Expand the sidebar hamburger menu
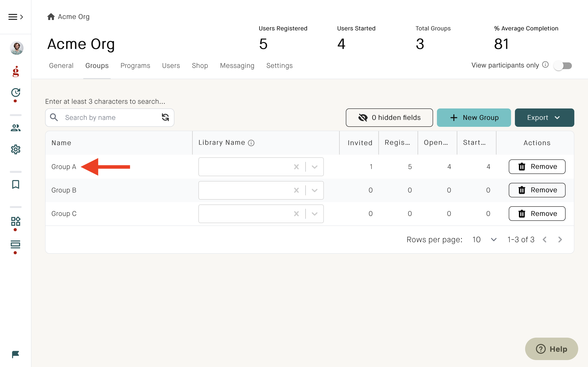588x367 pixels. 16,17
